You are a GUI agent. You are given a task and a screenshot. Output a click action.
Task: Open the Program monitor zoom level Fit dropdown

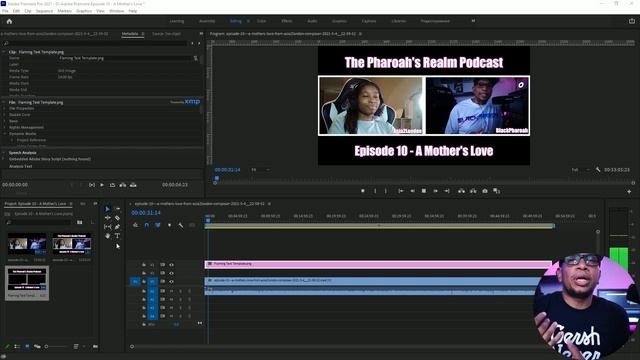coord(260,169)
